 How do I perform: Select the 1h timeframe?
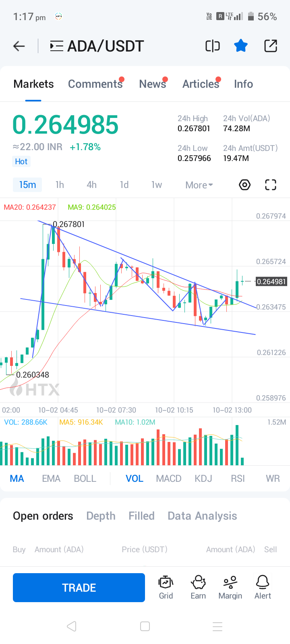point(60,185)
